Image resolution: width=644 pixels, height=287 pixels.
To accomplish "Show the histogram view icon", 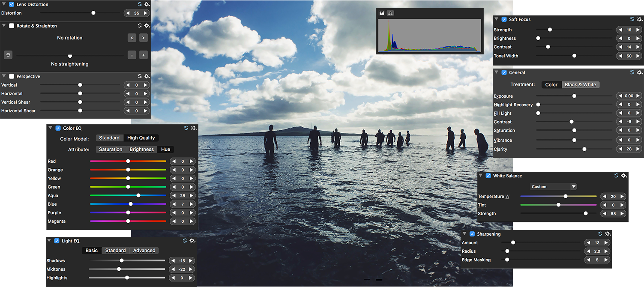I will tap(382, 13).
